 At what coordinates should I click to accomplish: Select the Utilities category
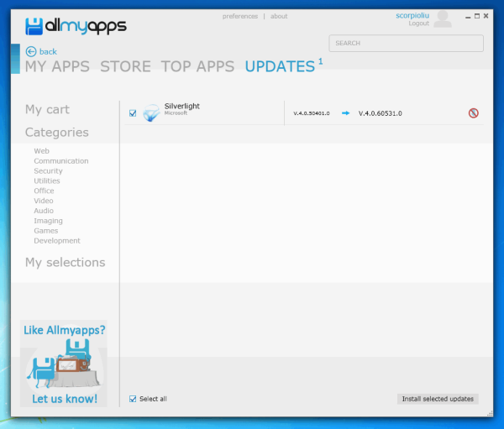pyautogui.click(x=47, y=181)
